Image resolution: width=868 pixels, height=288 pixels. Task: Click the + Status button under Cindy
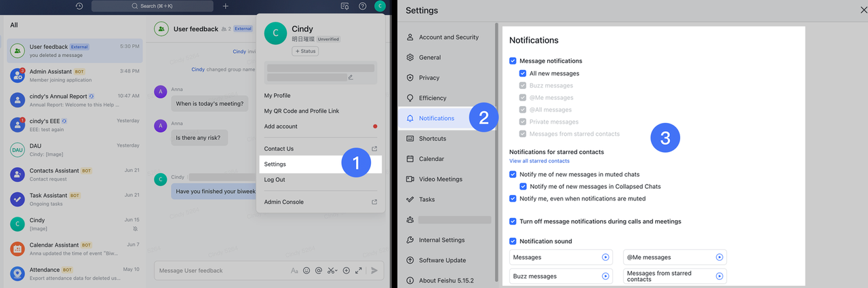click(305, 52)
